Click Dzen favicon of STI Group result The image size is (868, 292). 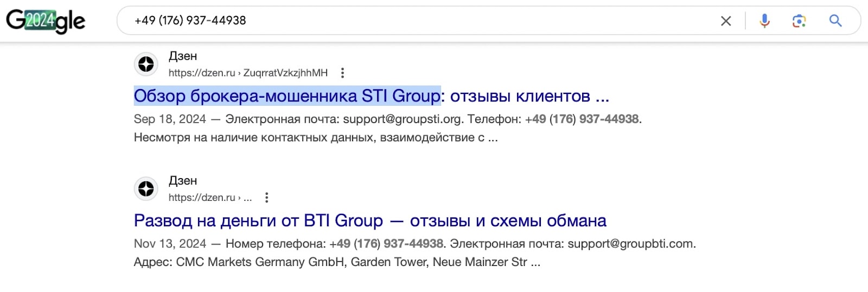click(146, 64)
